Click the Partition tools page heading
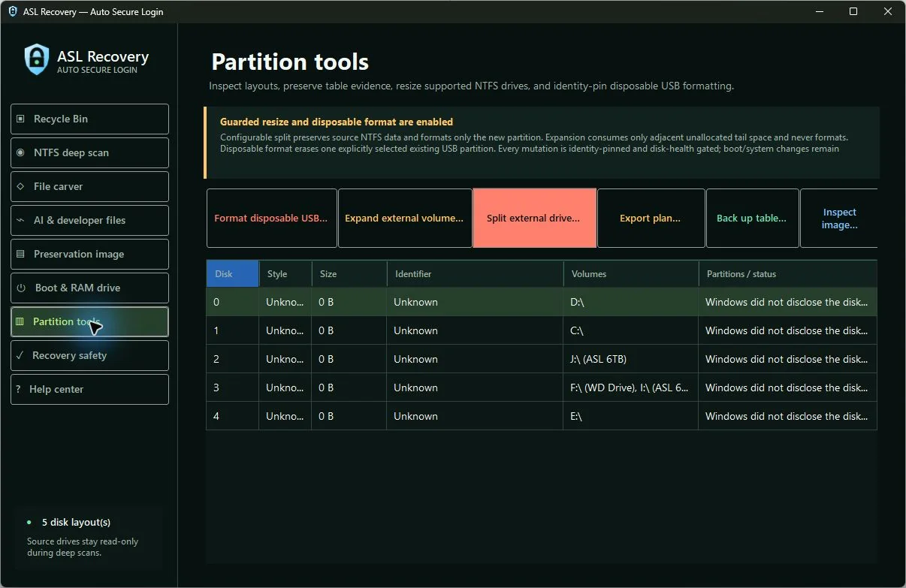 click(290, 62)
